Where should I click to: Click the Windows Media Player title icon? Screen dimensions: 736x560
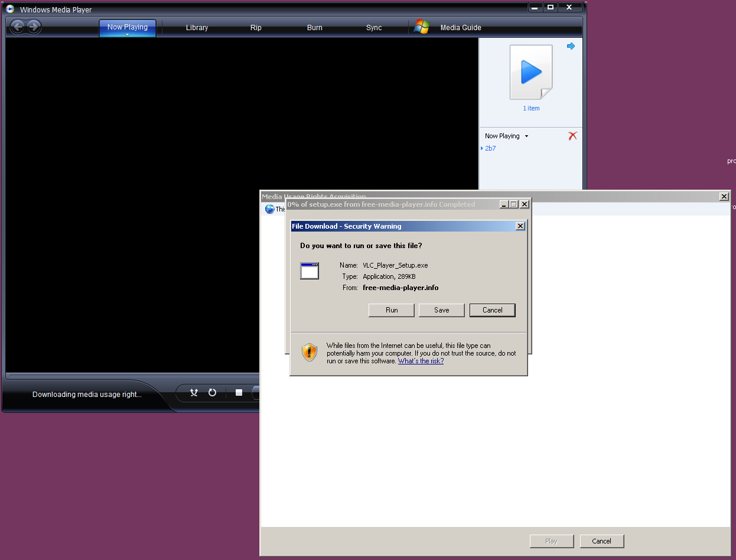pyautogui.click(x=10, y=9)
